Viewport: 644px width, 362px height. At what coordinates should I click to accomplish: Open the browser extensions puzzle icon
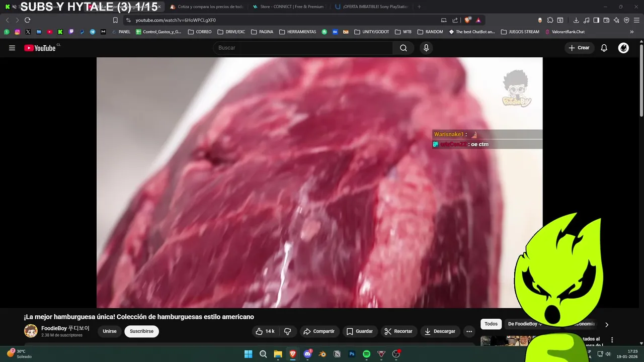(x=550, y=20)
